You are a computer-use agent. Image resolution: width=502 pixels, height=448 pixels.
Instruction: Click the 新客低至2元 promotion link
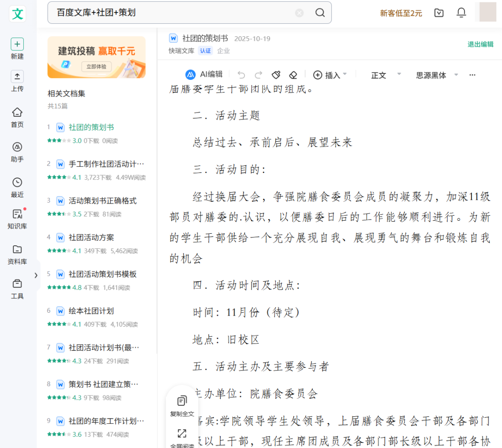pos(401,13)
